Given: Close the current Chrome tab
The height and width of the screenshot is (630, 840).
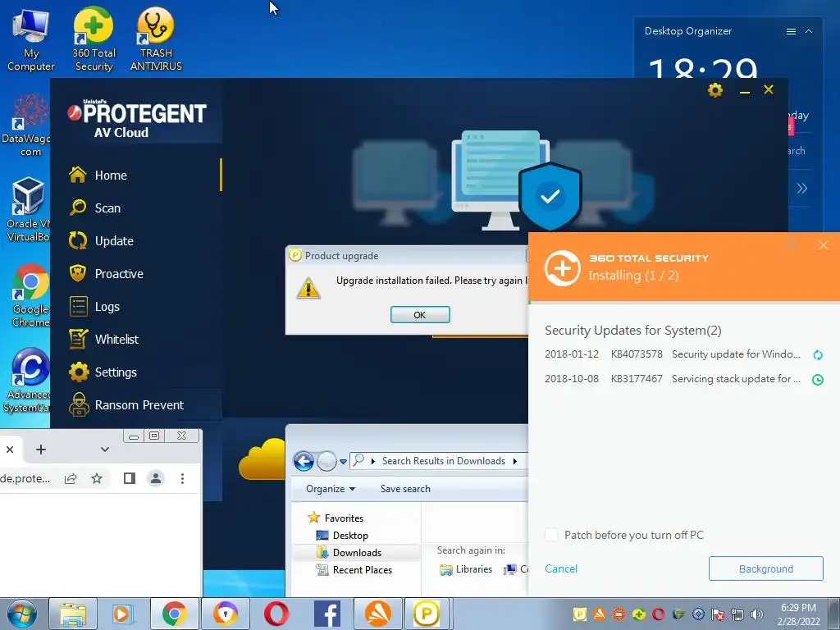Looking at the screenshot, I should 10,450.
